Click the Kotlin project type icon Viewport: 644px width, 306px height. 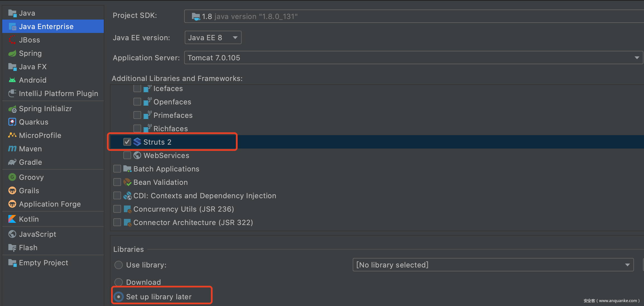(12, 219)
